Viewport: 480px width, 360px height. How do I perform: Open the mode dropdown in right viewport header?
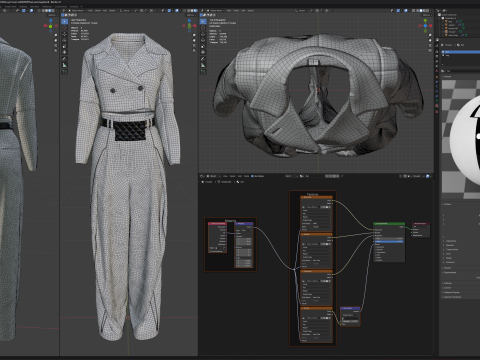(x=215, y=11)
